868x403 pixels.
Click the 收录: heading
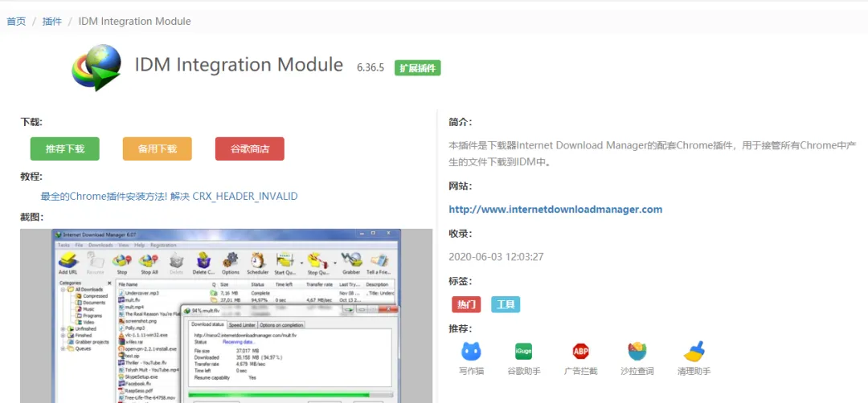click(460, 234)
